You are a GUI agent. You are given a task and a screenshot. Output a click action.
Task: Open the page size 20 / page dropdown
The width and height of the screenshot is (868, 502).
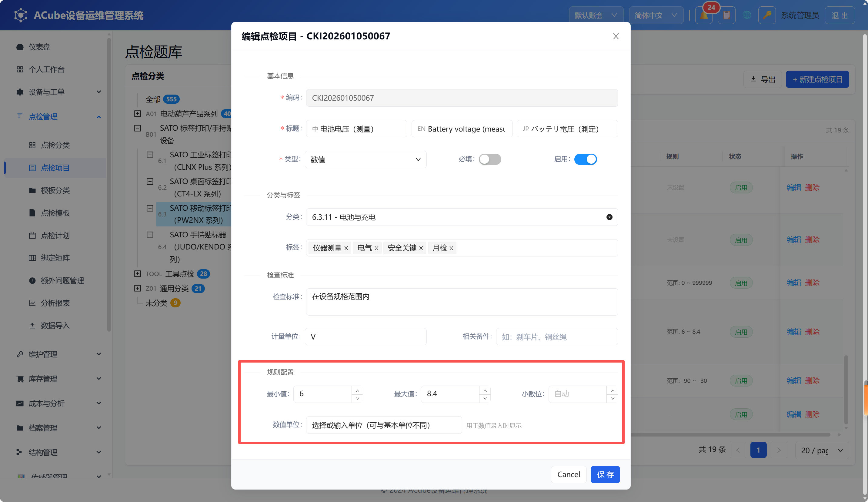[822, 450]
